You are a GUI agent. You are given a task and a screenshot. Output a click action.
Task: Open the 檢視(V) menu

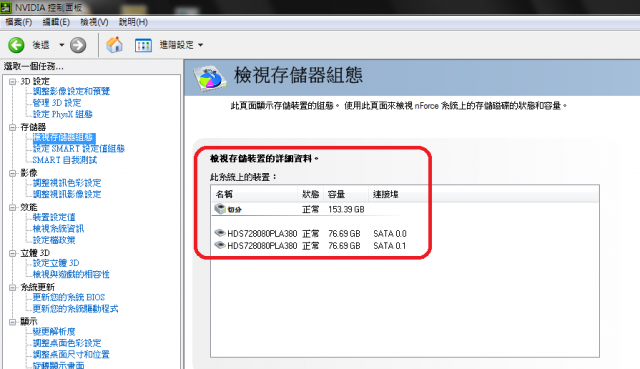coord(94,22)
